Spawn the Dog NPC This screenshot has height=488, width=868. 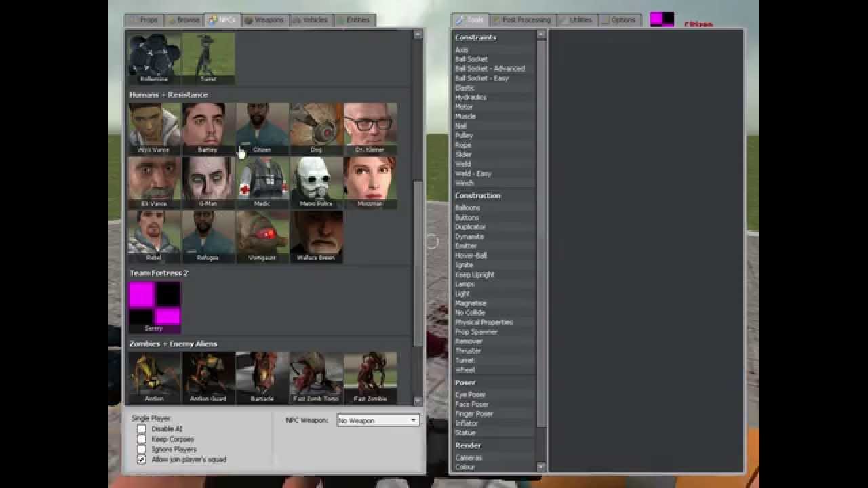[x=317, y=129]
